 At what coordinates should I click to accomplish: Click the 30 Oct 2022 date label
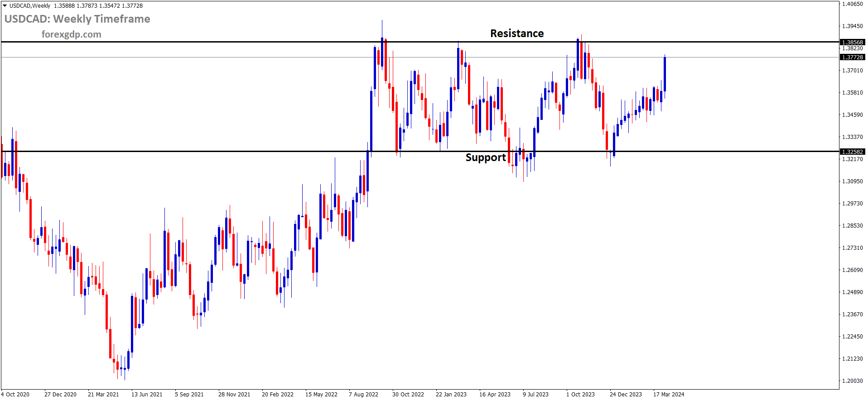[x=408, y=394]
